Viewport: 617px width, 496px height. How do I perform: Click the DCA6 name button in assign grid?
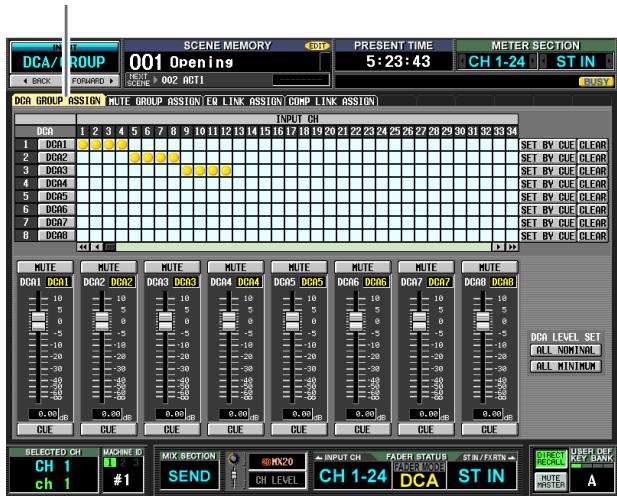pyautogui.click(x=56, y=209)
